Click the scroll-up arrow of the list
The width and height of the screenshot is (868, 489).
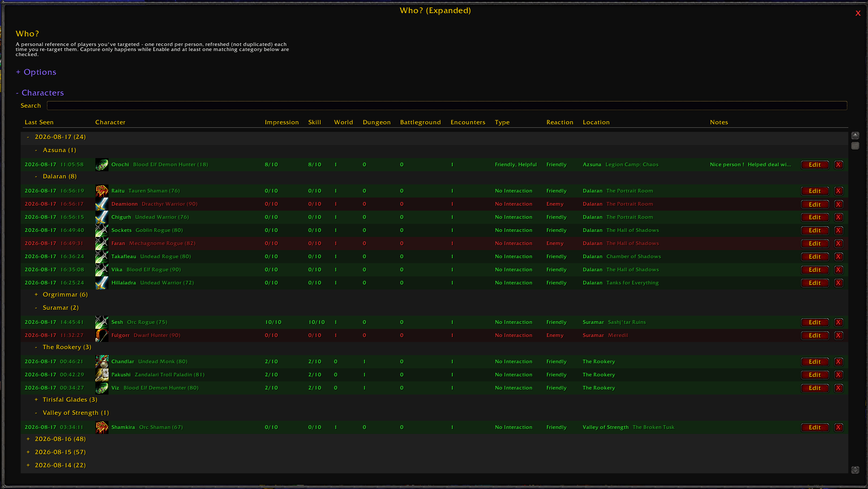tap(855, 135)
